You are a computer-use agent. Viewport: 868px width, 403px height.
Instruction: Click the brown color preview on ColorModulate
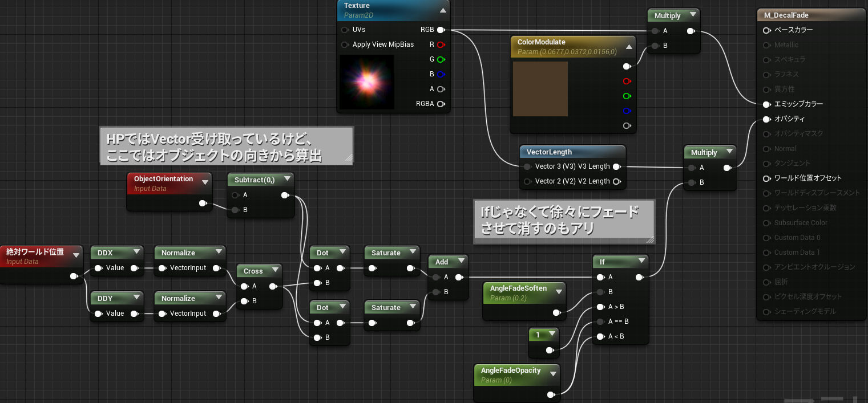click(540, 89)
